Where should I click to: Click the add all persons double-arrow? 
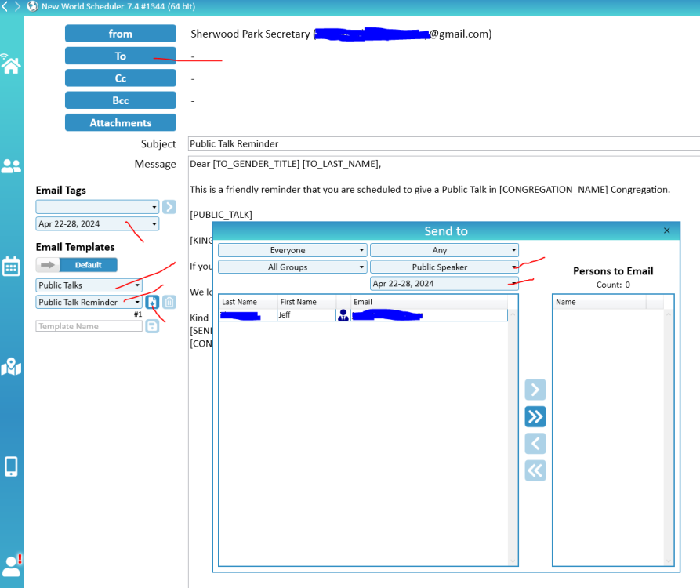(535, 416)
